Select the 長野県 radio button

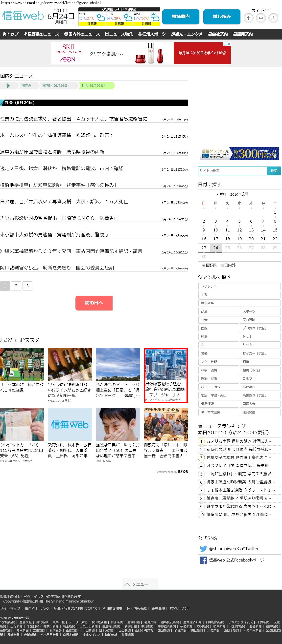pos(204,265)
